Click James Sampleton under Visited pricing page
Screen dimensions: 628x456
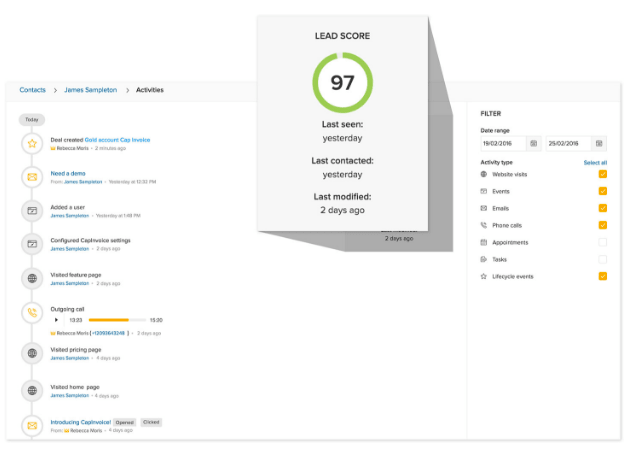(x=70, y=358)
